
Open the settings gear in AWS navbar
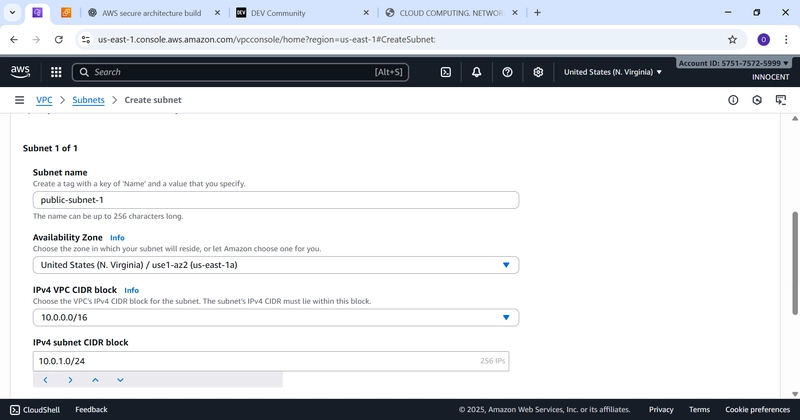538,72
